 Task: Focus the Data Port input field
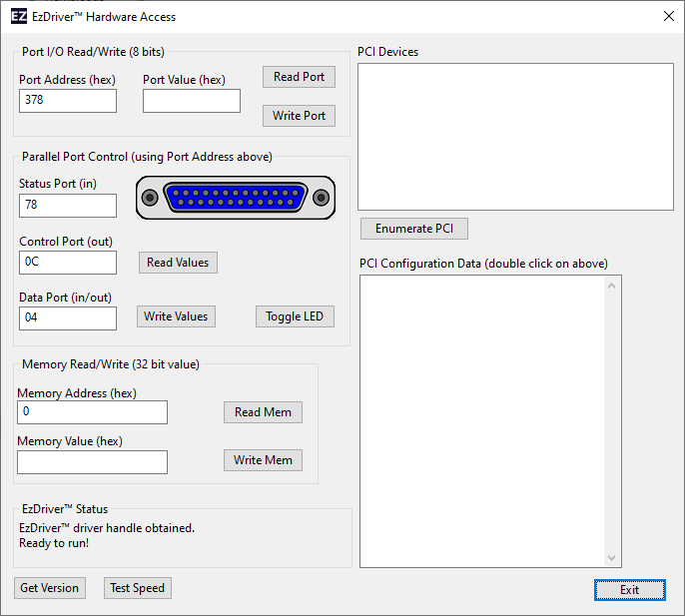click(x=68, y=318)
